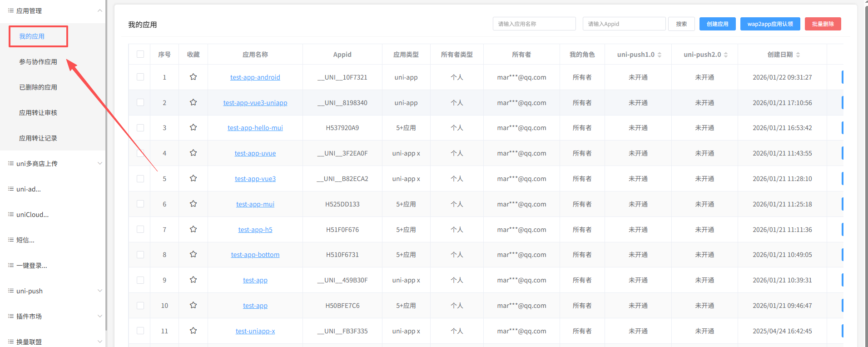Sort apps by 创建日期 using sort arrows
868x347 pixels.
[798, 55]
